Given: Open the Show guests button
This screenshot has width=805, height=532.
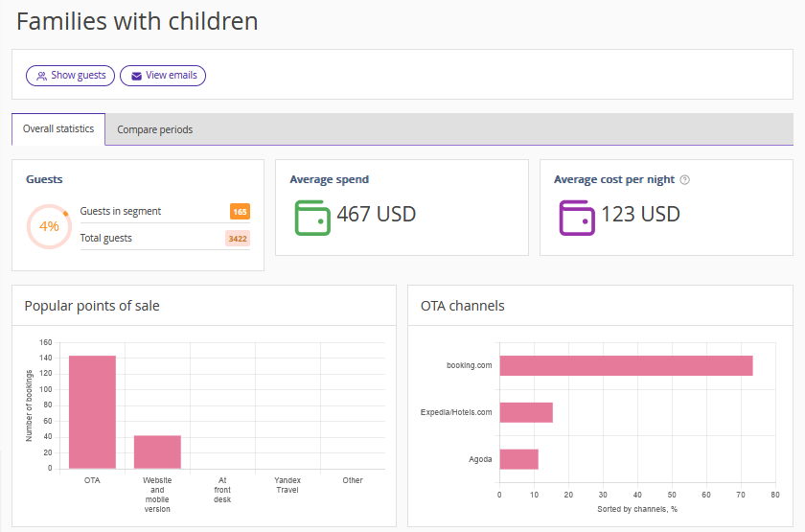Looking at the screenshot, I should click(71, 76).
